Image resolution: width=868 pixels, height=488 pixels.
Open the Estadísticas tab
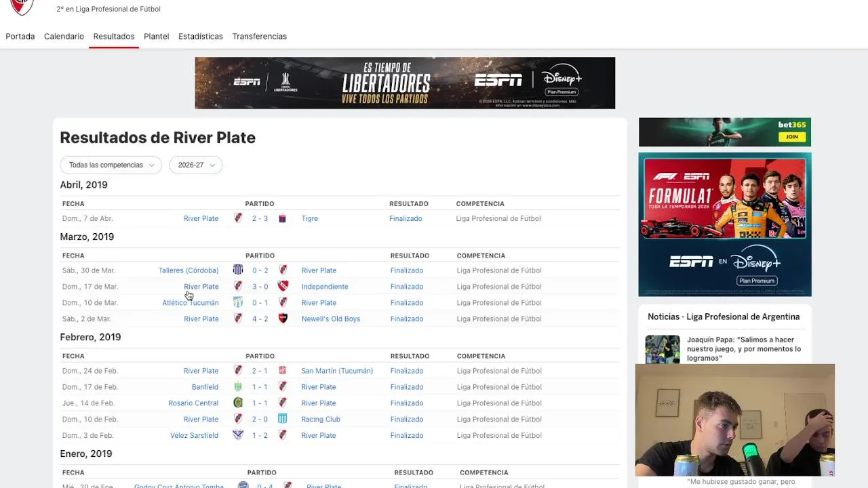201,37
